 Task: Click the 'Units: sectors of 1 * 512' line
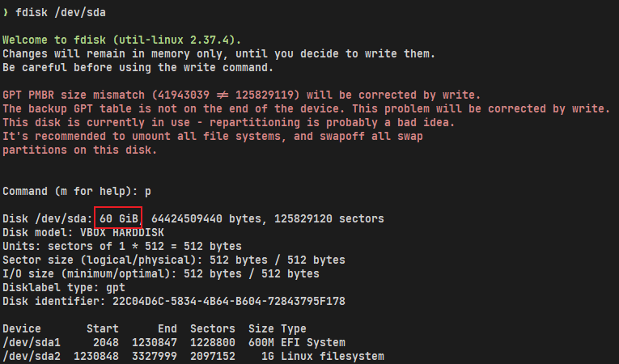(121, 246)
